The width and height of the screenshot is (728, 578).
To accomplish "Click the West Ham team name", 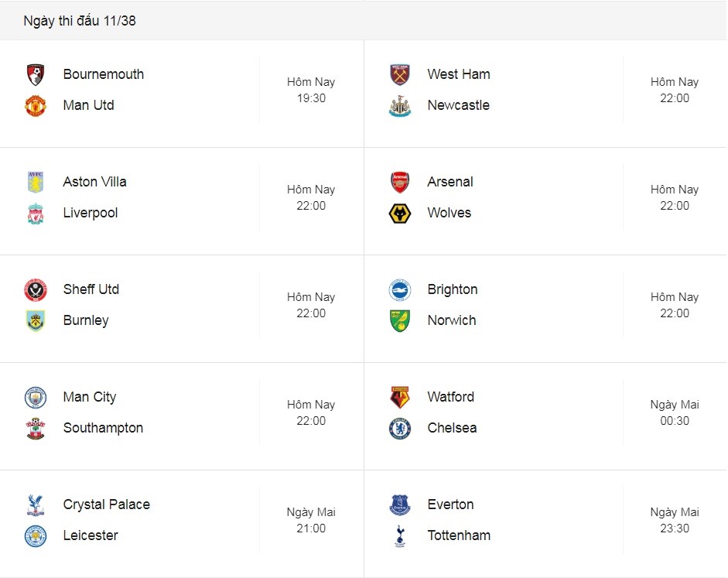I will coord(458,74).
